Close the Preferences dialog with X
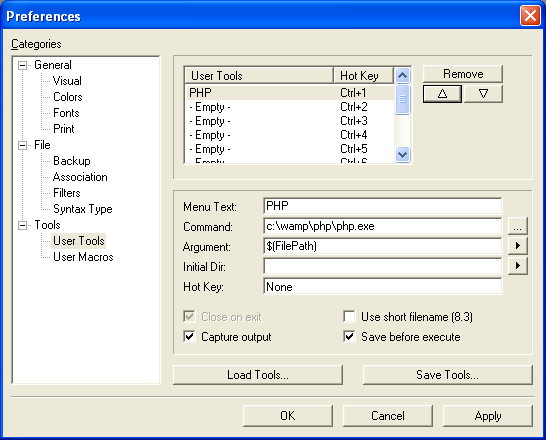Viewport: 546px width, 440px height. point(530,16)
